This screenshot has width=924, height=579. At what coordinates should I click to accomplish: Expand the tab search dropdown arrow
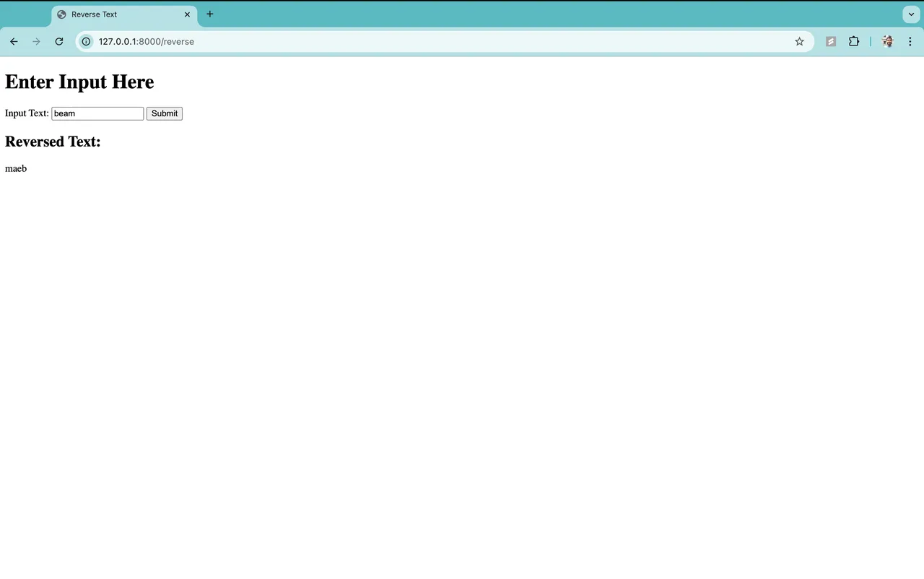911,14
